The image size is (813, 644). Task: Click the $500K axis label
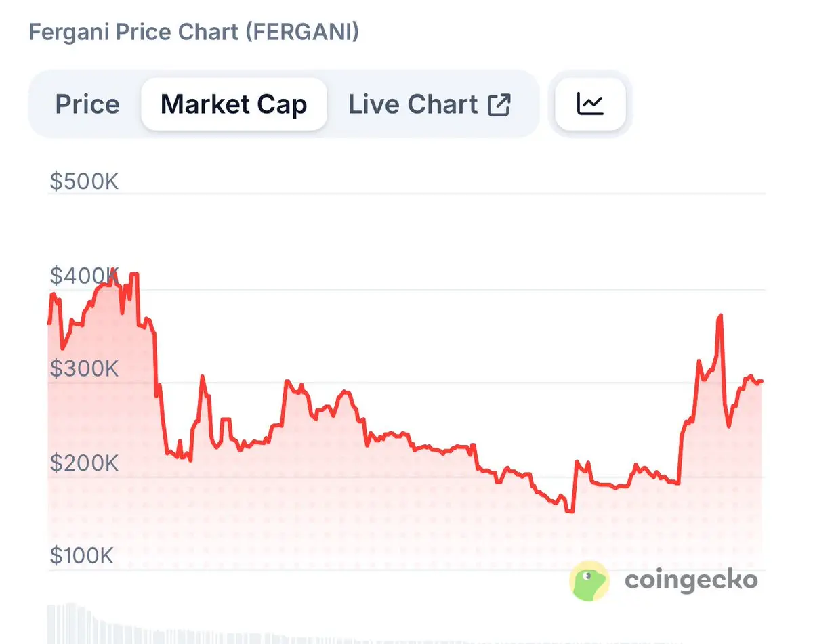[x=84, y=181]
